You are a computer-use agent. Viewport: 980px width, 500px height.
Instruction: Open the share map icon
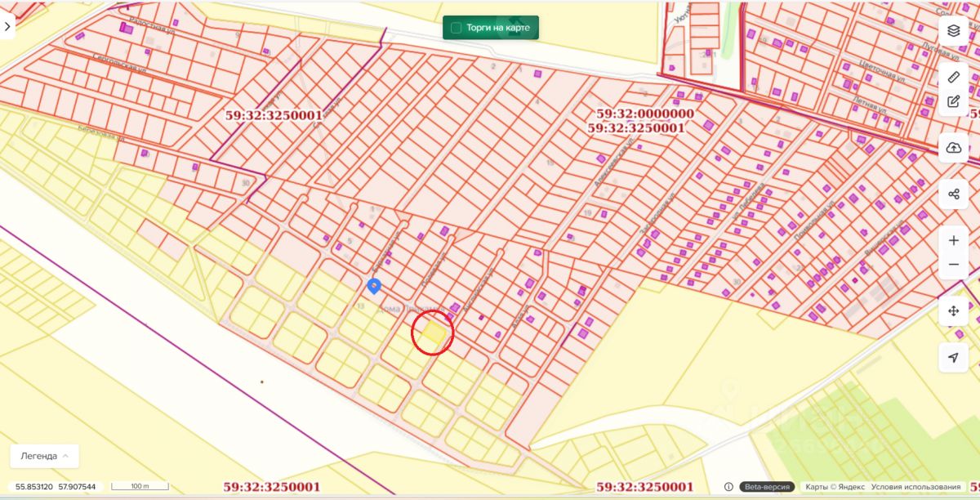[953, 194]
